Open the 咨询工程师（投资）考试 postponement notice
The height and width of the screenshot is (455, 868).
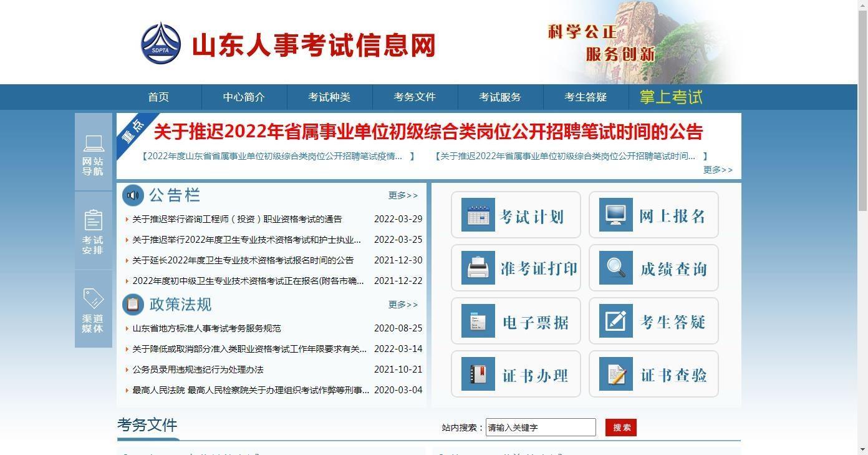(237, 219)
